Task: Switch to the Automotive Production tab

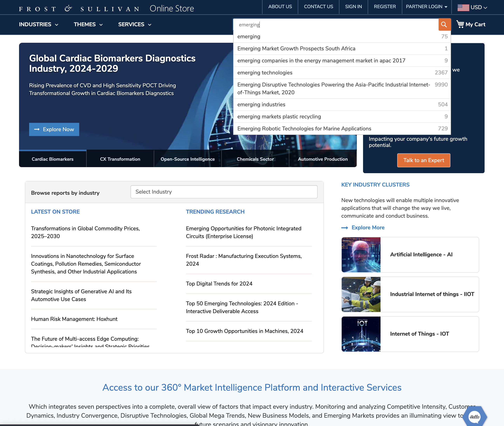Action: (x=322, y=159)
